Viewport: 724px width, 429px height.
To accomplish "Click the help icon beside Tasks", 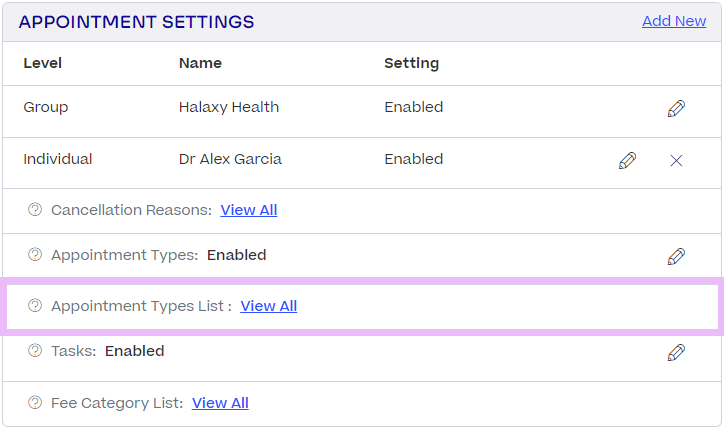I will pyautogui.click(x=35, y=351).
